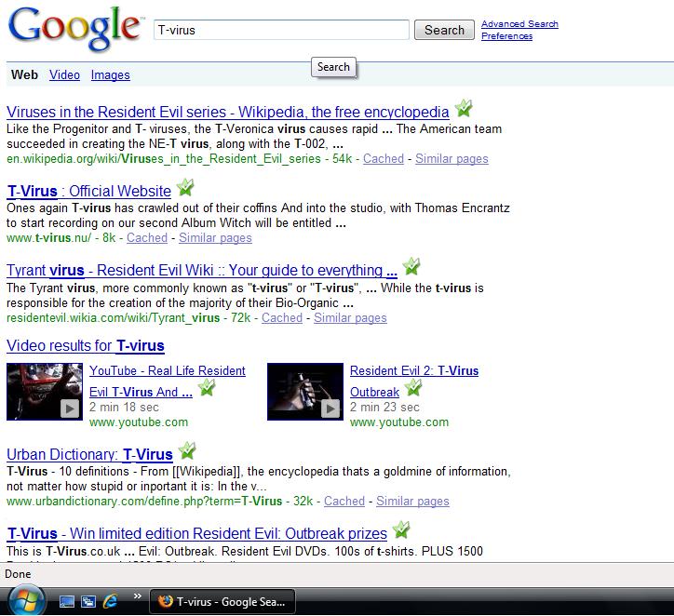Click the star icon beside Urban Dictionary result
The image size is (674, 616).
pos(187,450)
